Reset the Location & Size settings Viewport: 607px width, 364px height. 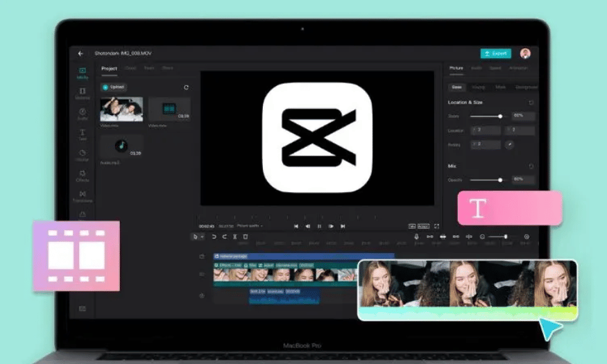[531, 103]
